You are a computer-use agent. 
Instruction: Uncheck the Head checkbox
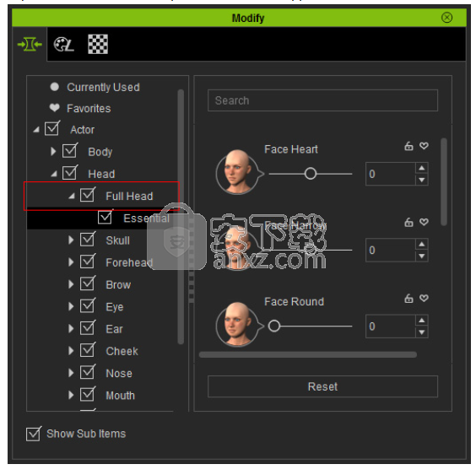70,172
